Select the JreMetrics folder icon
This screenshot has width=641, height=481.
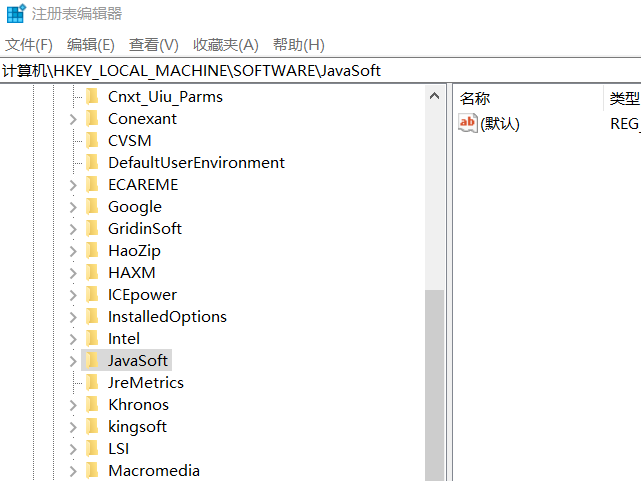pyautogui.click(x=92, y=383)
